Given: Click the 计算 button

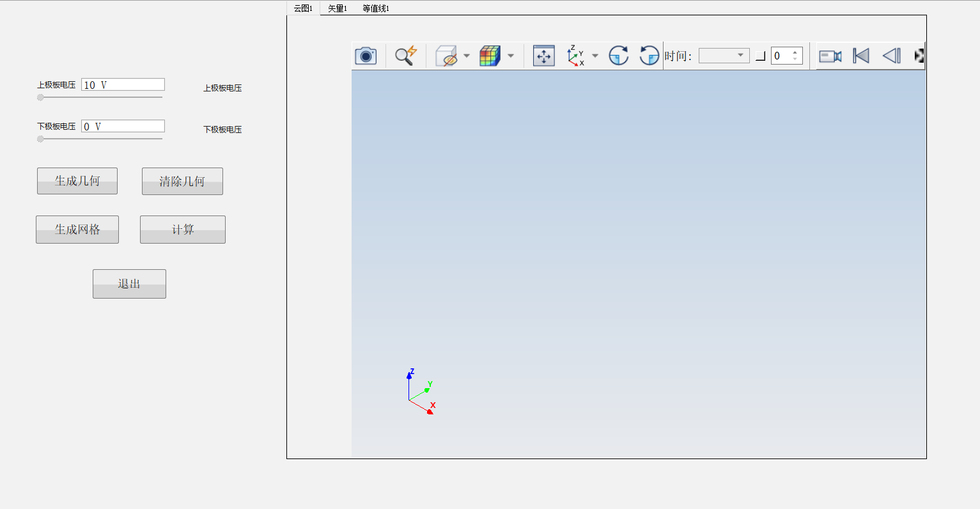Looking at the screenshot, I should 183,230.
